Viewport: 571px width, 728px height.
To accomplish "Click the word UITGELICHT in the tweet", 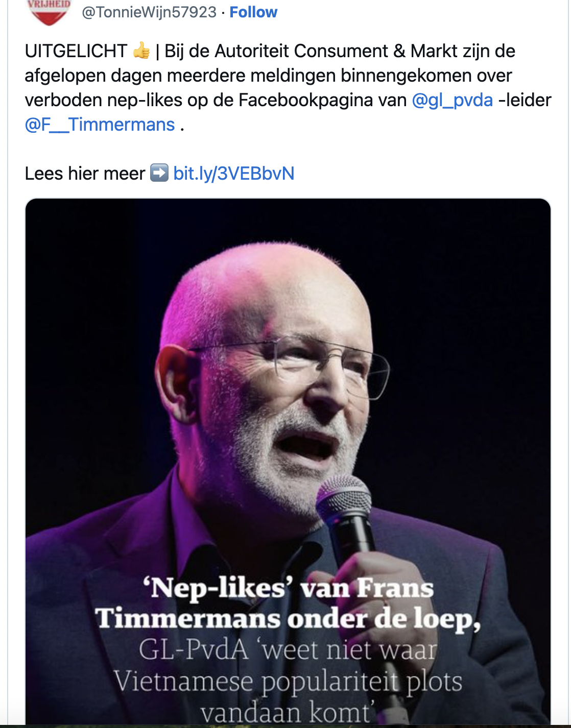I will click(x=76, y=51).
